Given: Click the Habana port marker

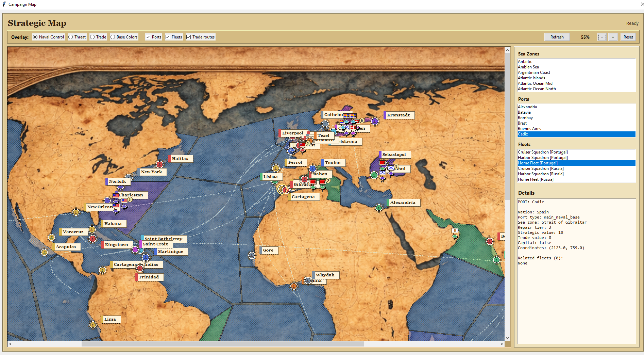Looking at the screenshot, I should tap(92, 229).
